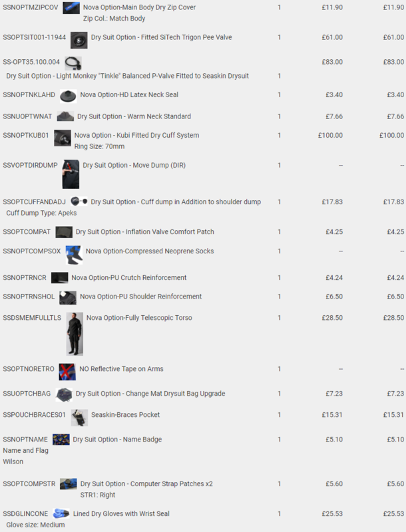
Task: Click the Seaskin-Braces Pocket product name
Action: pos(125,414)
